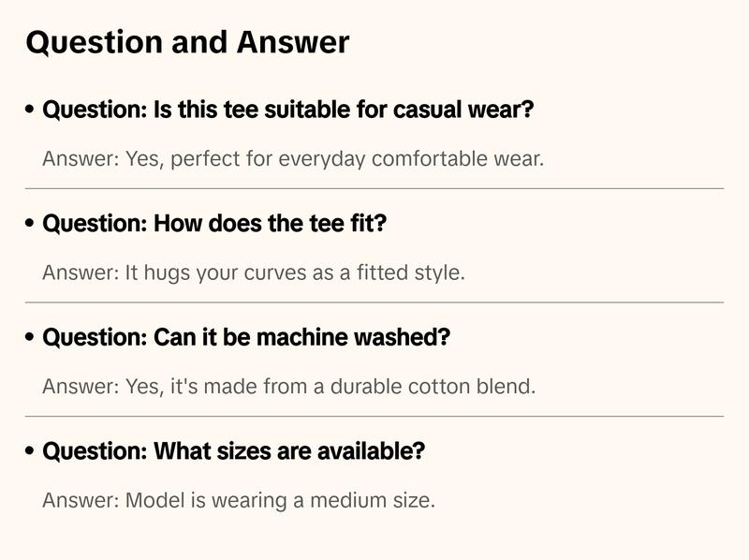Click bullet beside the machine washed question
Screen dimensions: 749x560
(x=30, y=338)
